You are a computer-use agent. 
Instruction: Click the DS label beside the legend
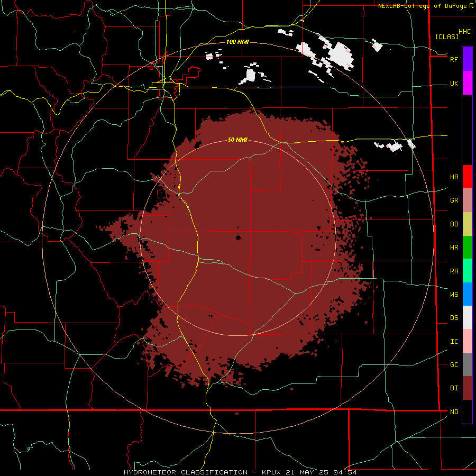(x=454, y=318)
